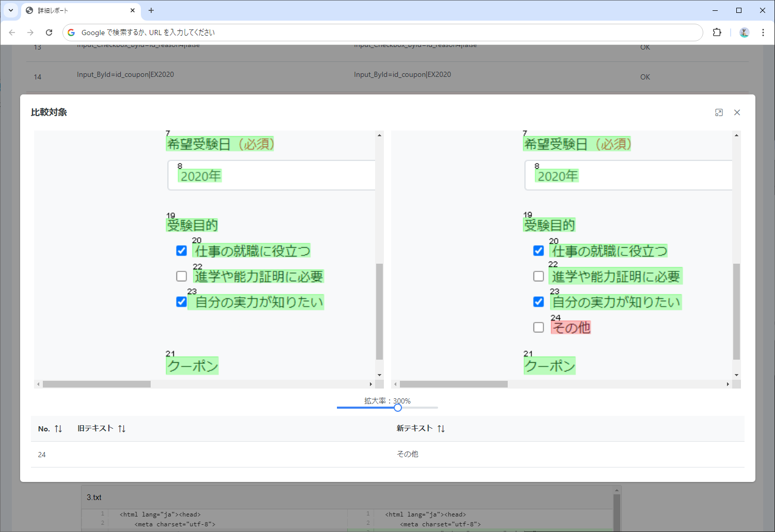Click the left pane scroll down arrow

380,375
